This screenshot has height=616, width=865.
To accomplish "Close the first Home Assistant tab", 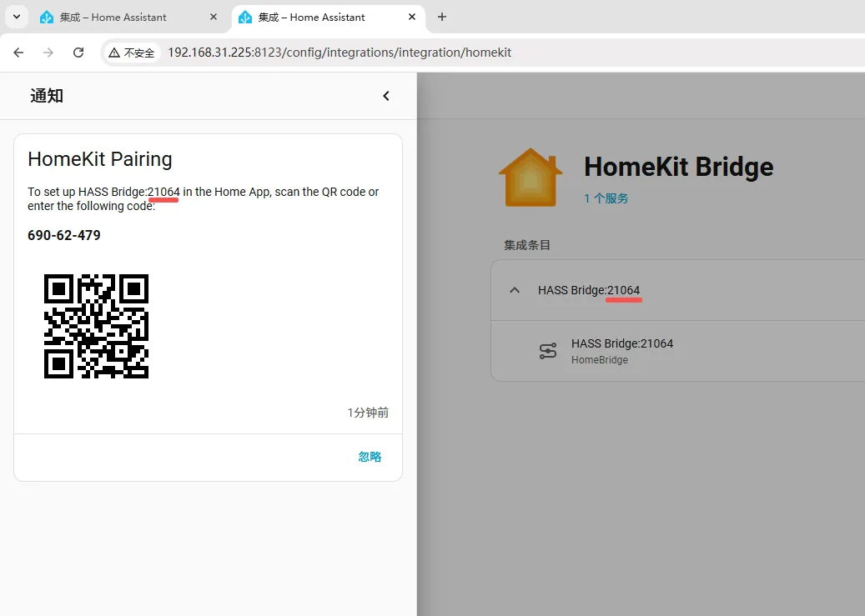I will (x=214, y=18).
